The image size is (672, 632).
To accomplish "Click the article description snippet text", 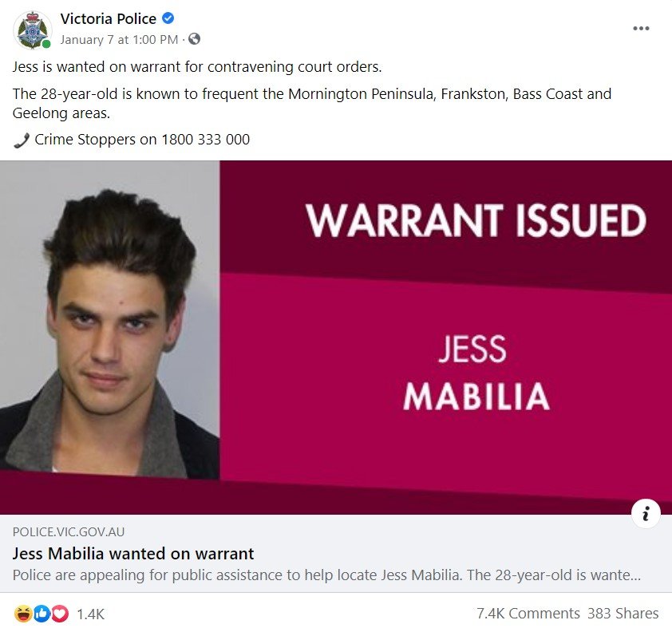I will click(326, 575).
